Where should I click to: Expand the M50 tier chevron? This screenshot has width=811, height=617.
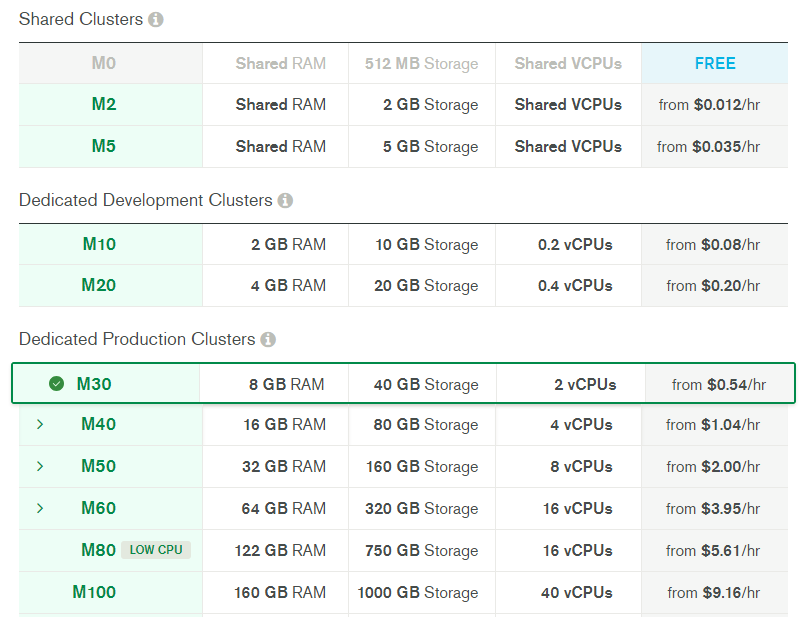tap(40, 466)
